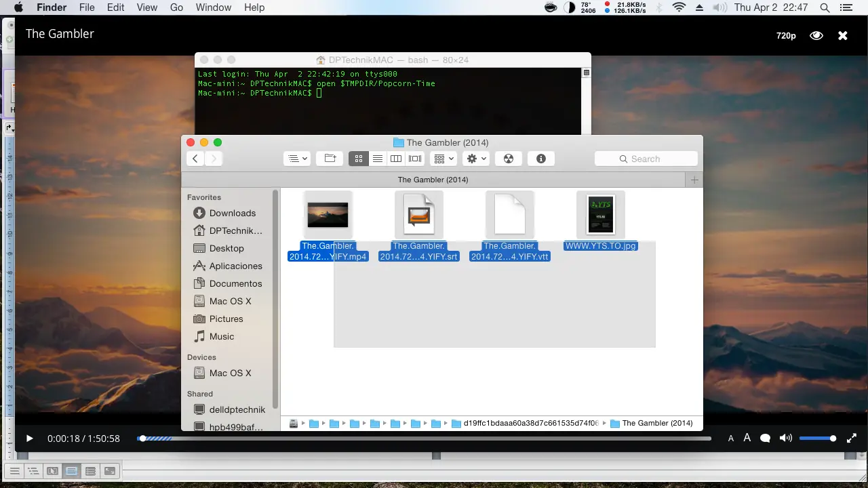
Task: Increase subtitle size with large A
Action: pyautogui.click(x=747, y=438)
